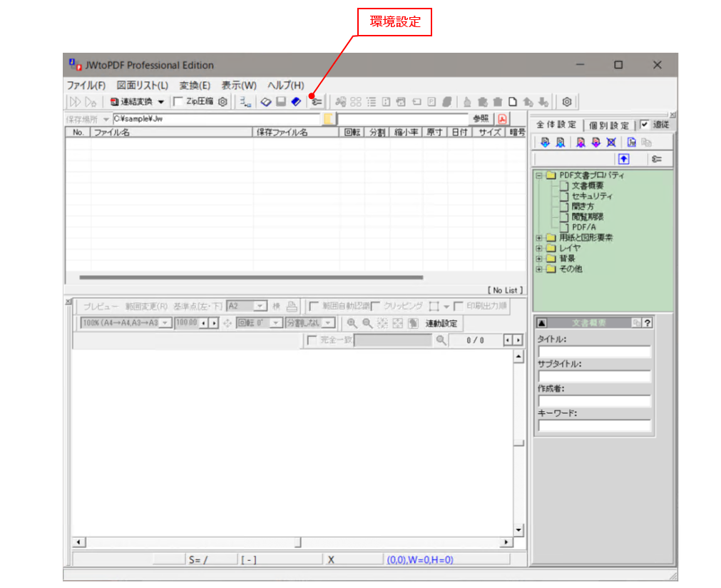Screen dimensions: 721x588
Task: Click the red PDF icon beside 参照
Action: tap(502, 119)
